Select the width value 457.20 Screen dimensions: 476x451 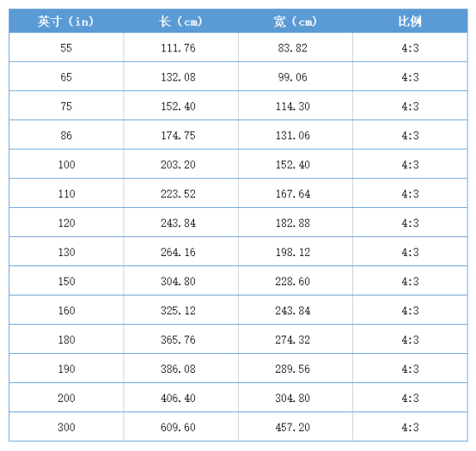(293, 427)
